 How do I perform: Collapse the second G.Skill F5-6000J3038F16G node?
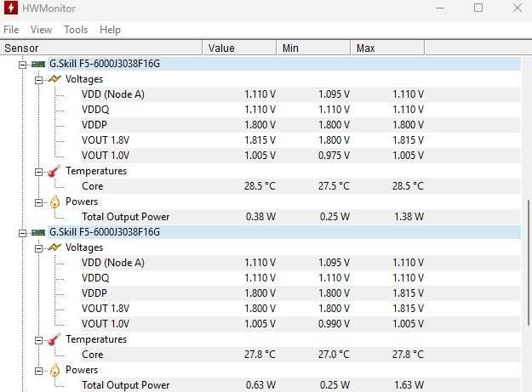click(22, 233)
